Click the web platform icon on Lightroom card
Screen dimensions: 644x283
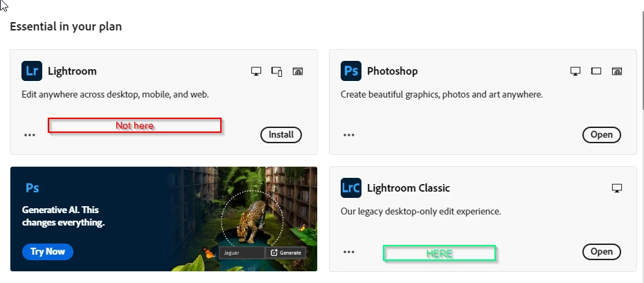[x=297, y=71]
